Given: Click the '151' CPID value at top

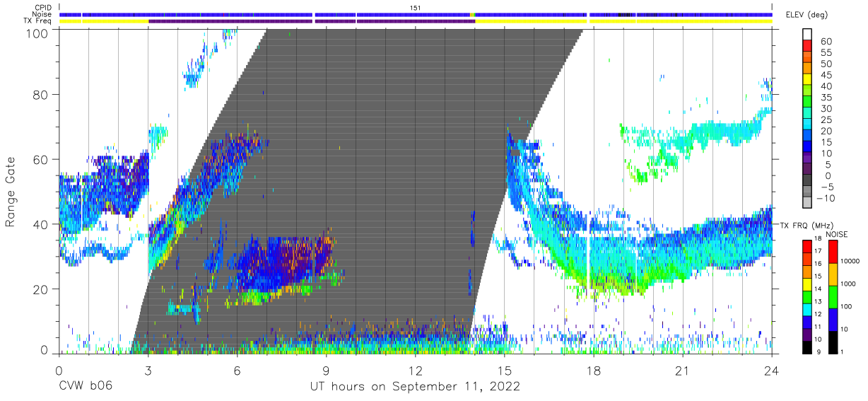Looking at the screenshot, I should 416,8.
